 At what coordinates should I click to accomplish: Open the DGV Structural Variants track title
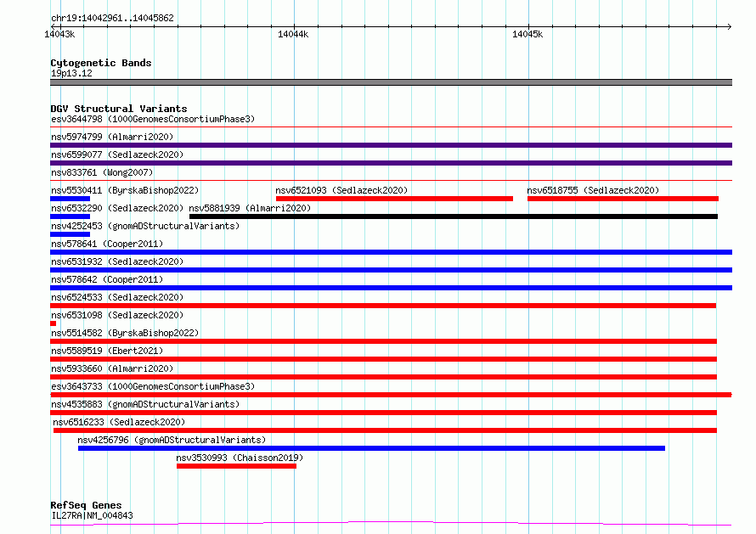(119, 109)
